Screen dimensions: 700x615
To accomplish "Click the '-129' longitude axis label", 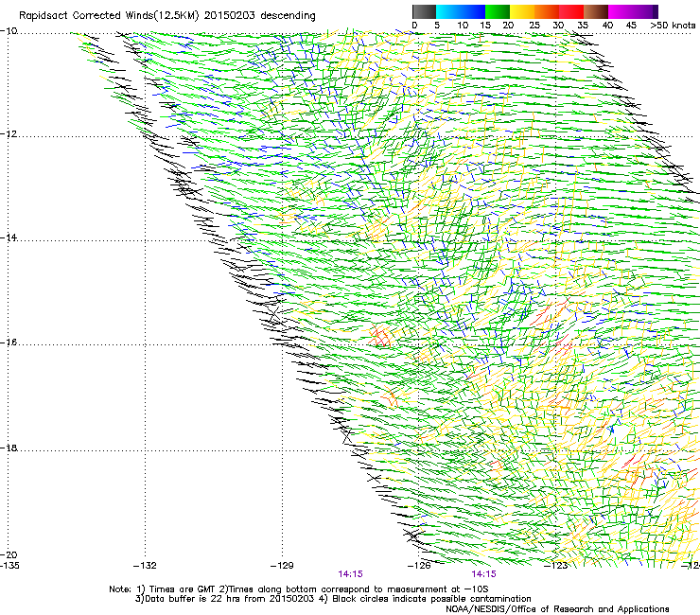I will 282,566.
